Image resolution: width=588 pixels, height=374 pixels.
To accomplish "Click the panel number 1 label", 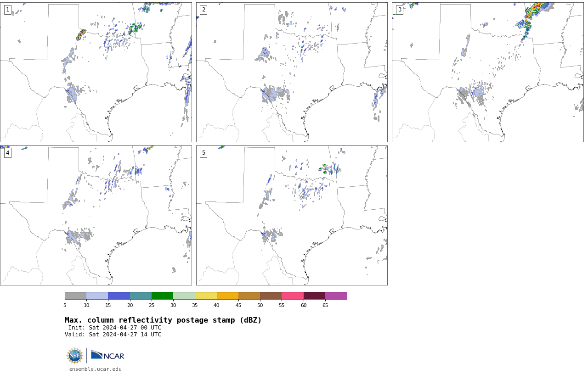I will coord(8,10).
